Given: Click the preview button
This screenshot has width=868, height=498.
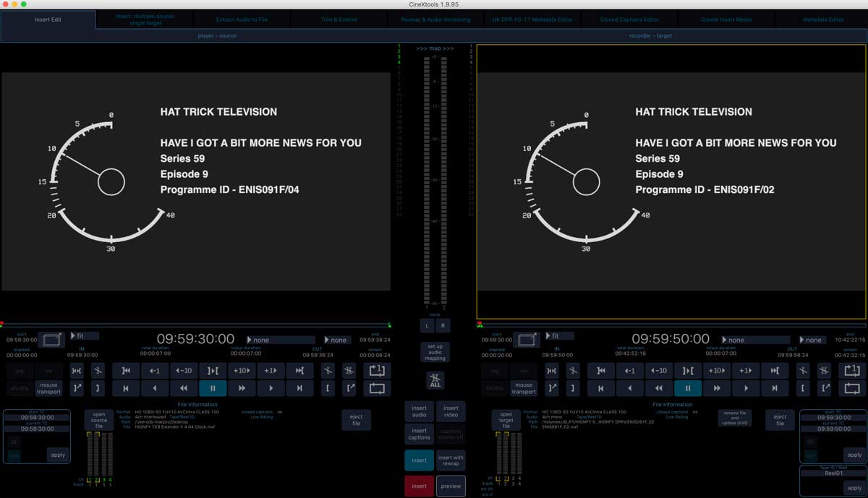Looking at the screenshot, I should (x=451, y=486).
